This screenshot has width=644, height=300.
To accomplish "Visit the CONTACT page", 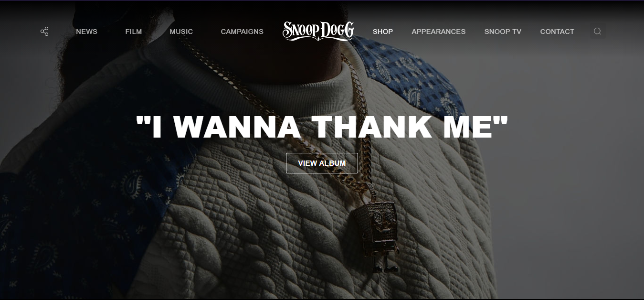I will (557, 32).
